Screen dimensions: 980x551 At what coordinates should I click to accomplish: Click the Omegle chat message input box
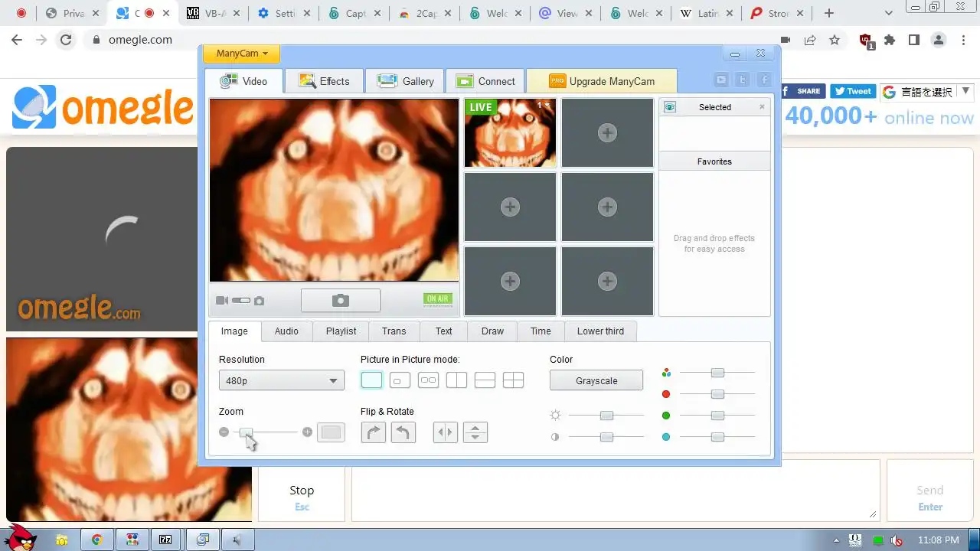pyautogui.click(x=615, y=491)
